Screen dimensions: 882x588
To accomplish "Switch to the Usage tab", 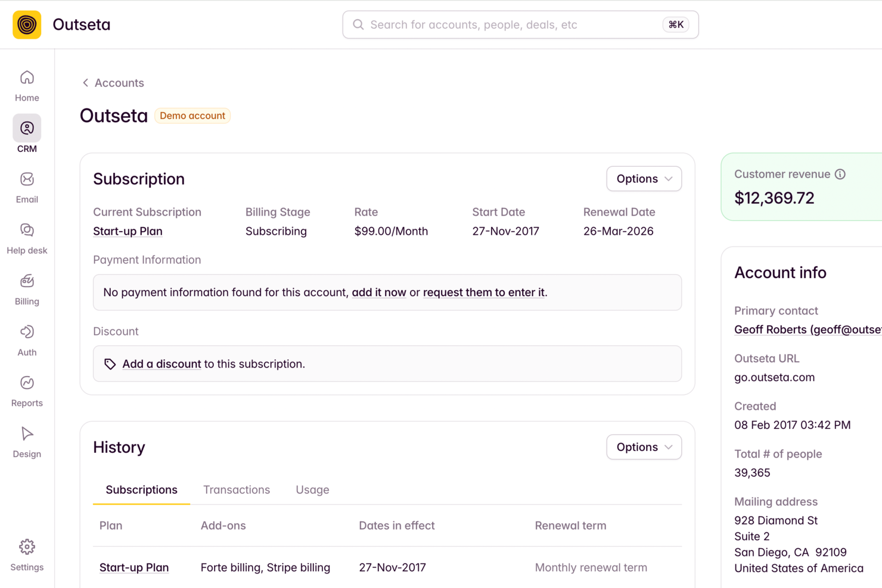I will coord(312,490).
